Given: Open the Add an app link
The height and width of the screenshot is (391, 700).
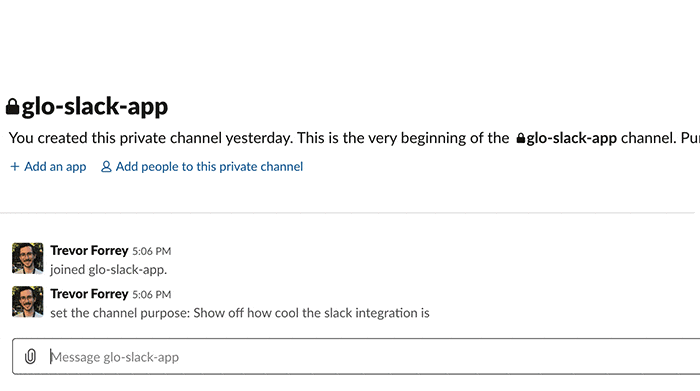Looking at the screenshot, I should pyautogui.click(x=55, y=166).
